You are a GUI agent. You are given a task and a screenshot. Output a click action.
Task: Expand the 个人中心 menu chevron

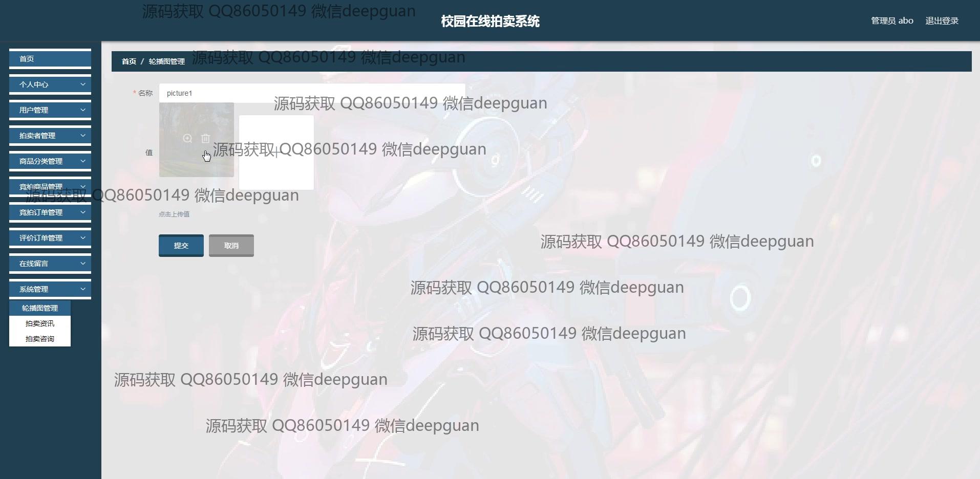83,84
